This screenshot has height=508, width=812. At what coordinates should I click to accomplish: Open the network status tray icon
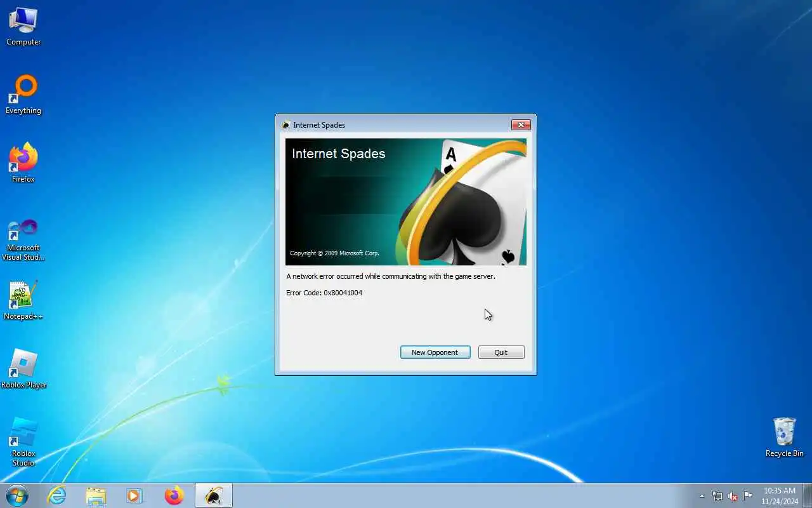717,496
